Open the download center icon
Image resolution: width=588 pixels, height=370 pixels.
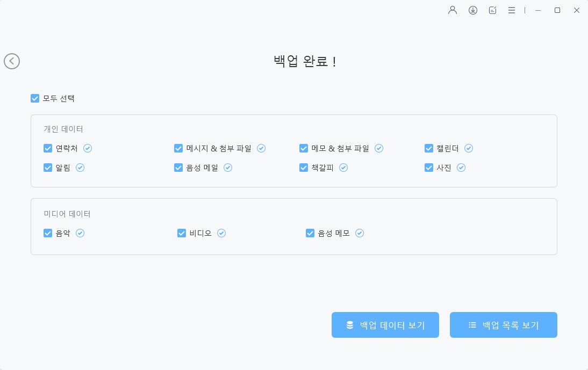(473, 10)
